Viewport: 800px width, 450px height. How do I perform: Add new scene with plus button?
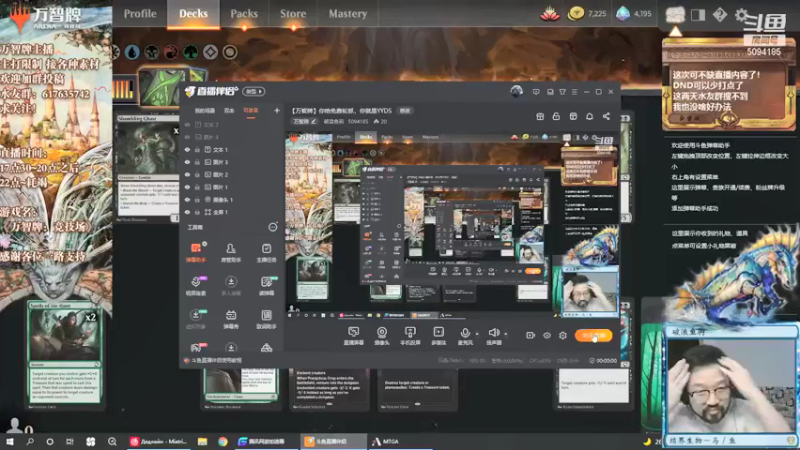tap(277, 110)
